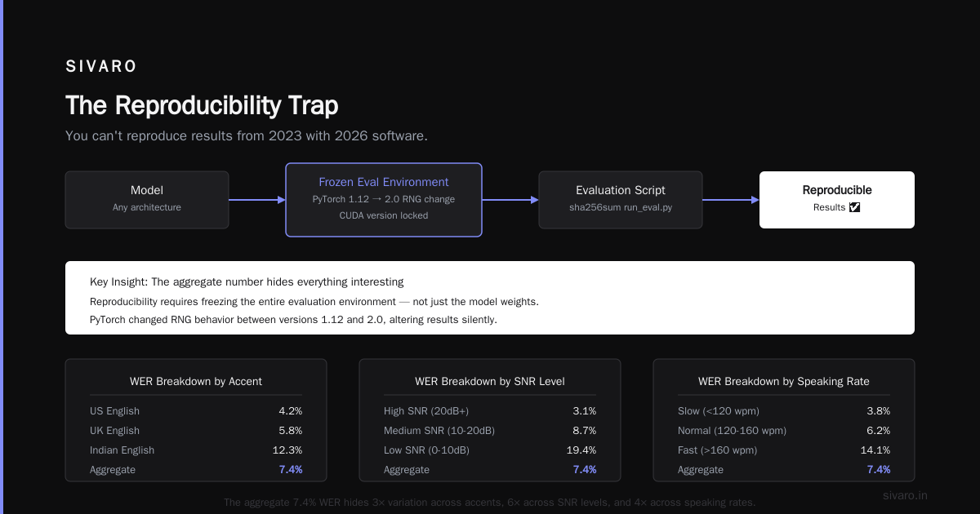Click 'CUDA version locked' text
The width and height of the screenshot is (980, 514).
pyautogui.click(x=384, y=215)
